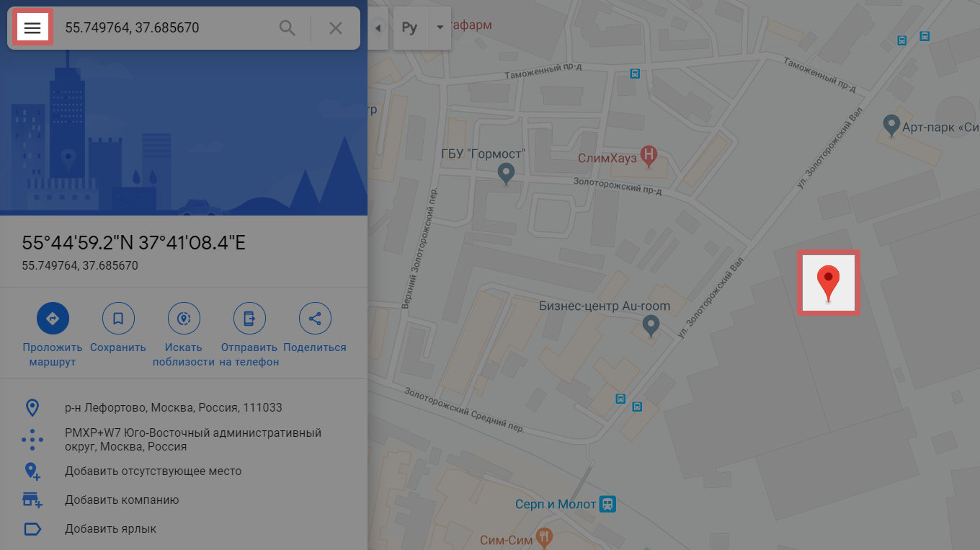Click the Искать поблизости nearby icon
Image resolution: width=980 pixels, height=550 pixels.
184,318
